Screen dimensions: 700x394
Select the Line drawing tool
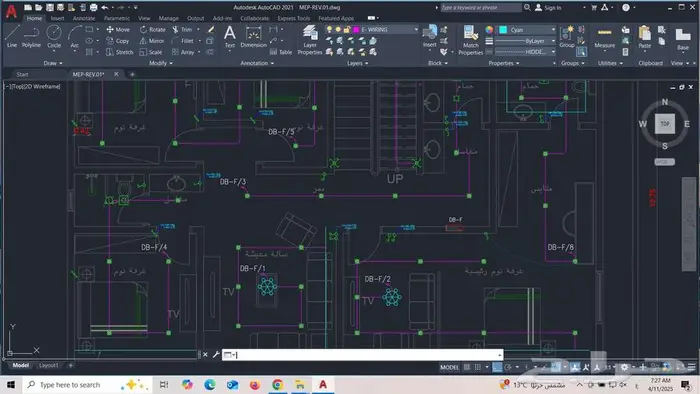12,36
